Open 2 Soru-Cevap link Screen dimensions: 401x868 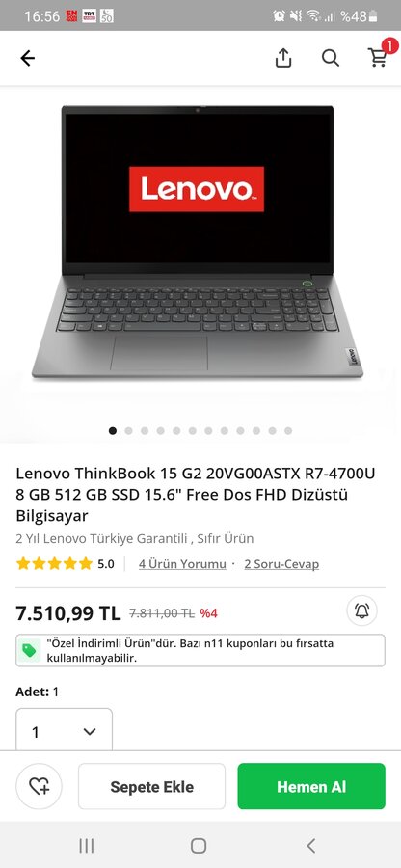point(281,563)
